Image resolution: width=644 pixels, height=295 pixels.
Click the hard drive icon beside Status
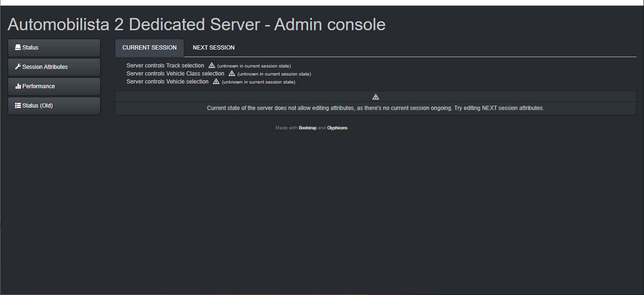18,48
